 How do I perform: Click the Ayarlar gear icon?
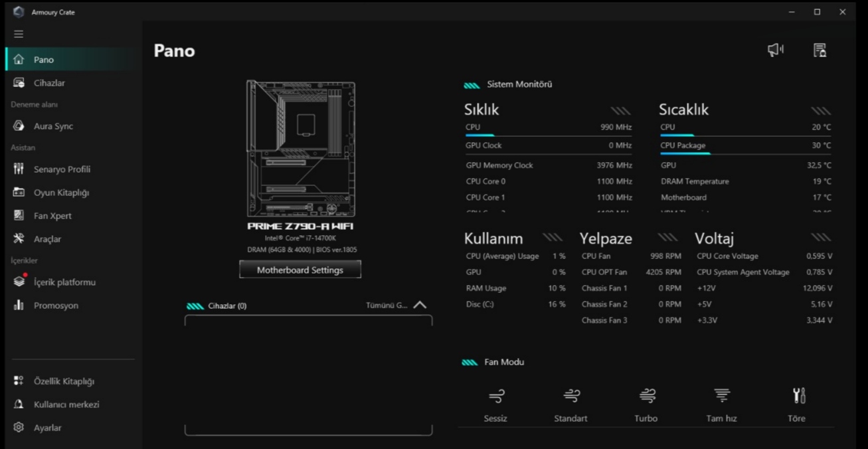19,427
